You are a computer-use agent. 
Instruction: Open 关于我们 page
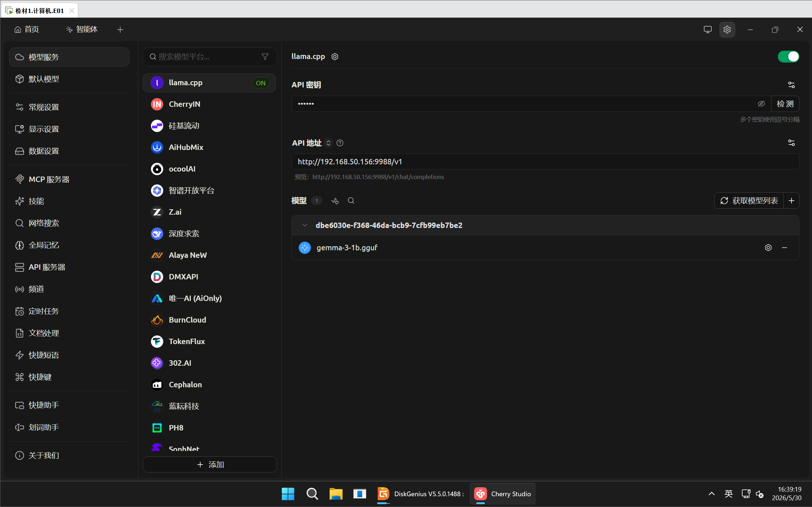click(x=69, y=456)
